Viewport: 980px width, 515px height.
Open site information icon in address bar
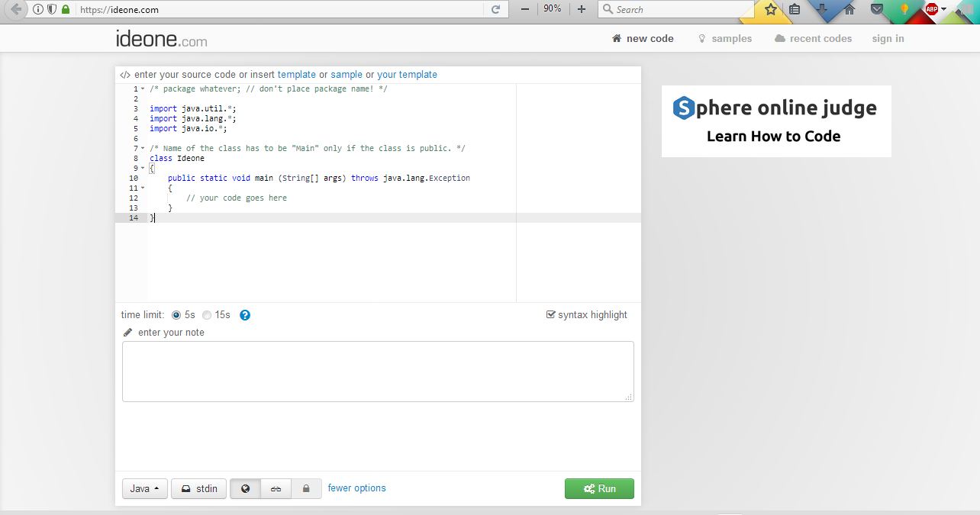click(x=38, y=10)
